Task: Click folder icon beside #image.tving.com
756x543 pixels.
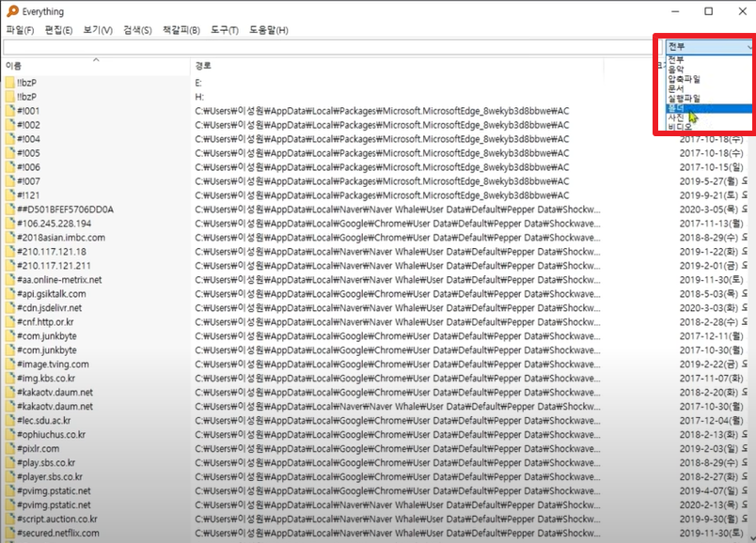Action: coord(9,365)
